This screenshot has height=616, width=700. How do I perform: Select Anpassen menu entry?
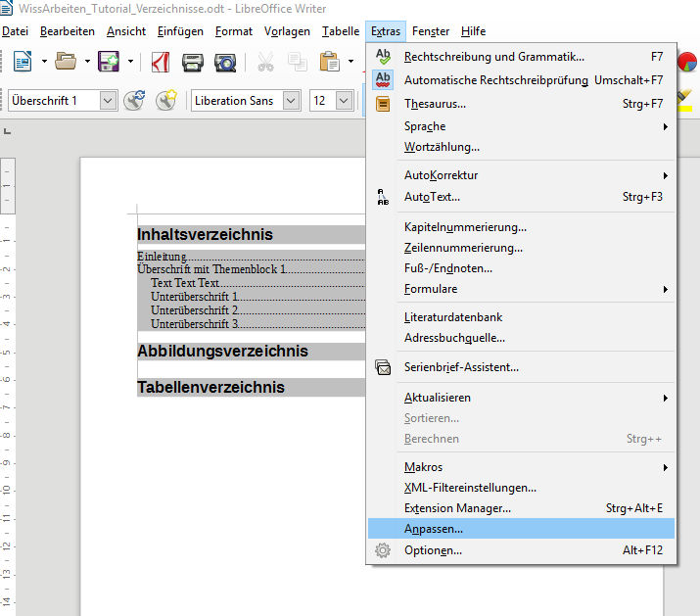pos(521,529)
